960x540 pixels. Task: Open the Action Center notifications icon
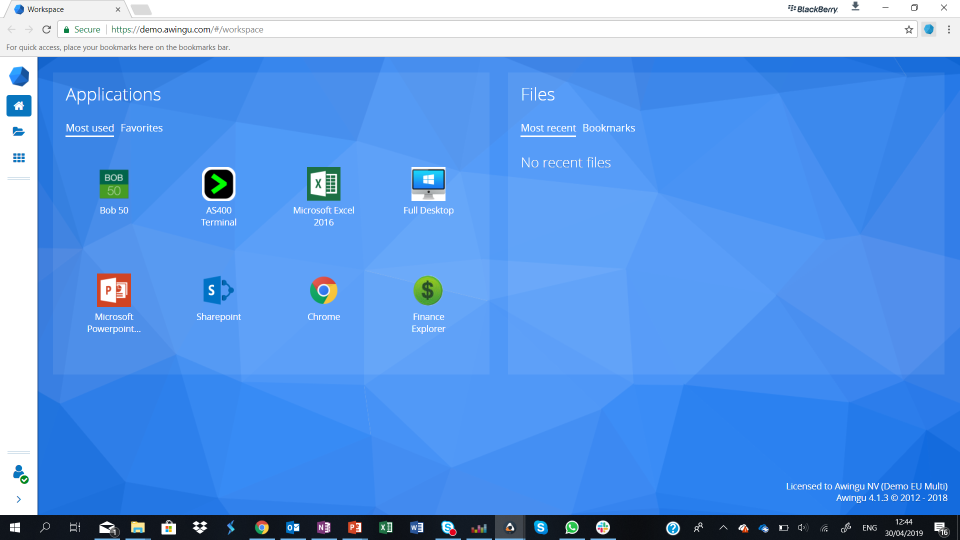[x=942, y=528]
